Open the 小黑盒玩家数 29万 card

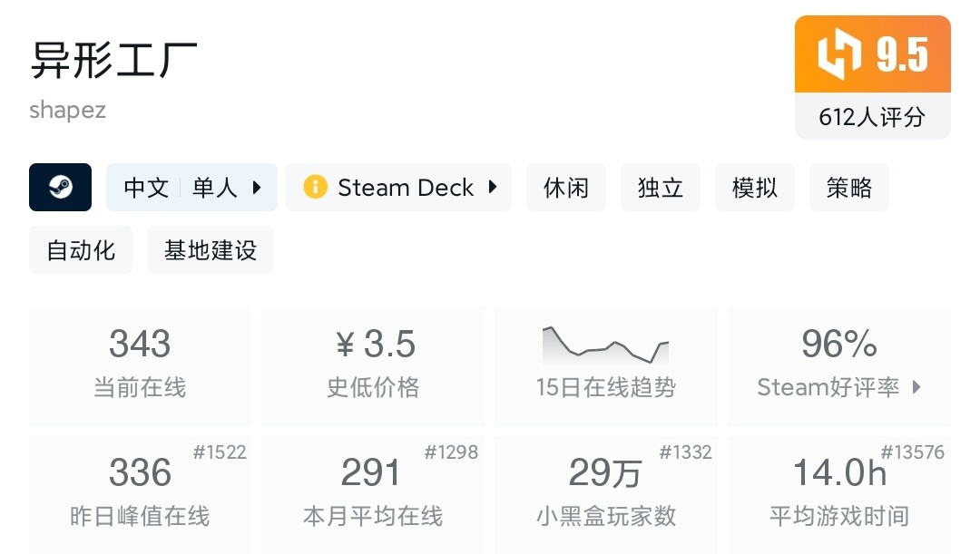[606, 495]
